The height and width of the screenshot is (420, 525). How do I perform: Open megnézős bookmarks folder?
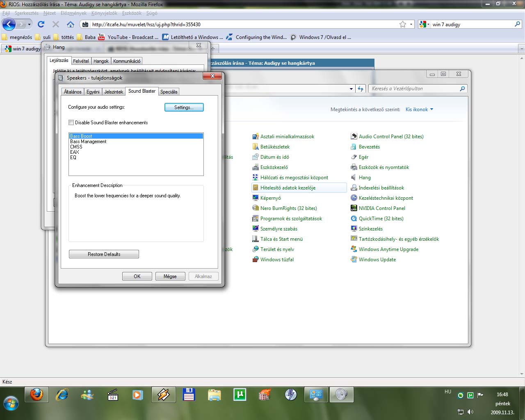click(17, 37)
